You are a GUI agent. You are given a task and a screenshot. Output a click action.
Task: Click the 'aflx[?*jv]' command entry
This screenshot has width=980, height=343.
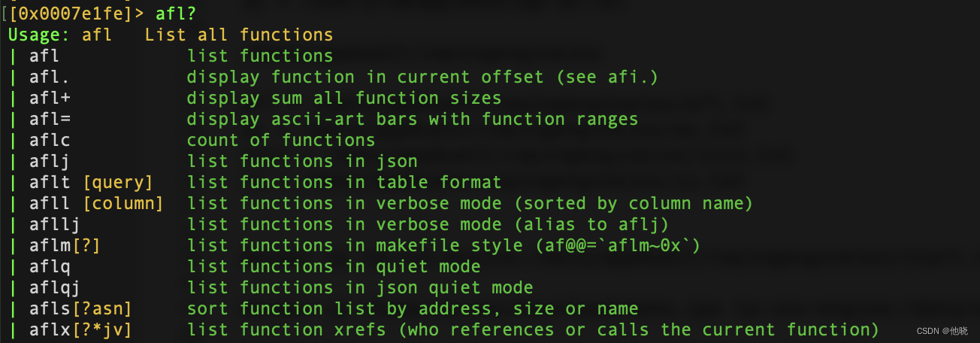tap(80, 329)
